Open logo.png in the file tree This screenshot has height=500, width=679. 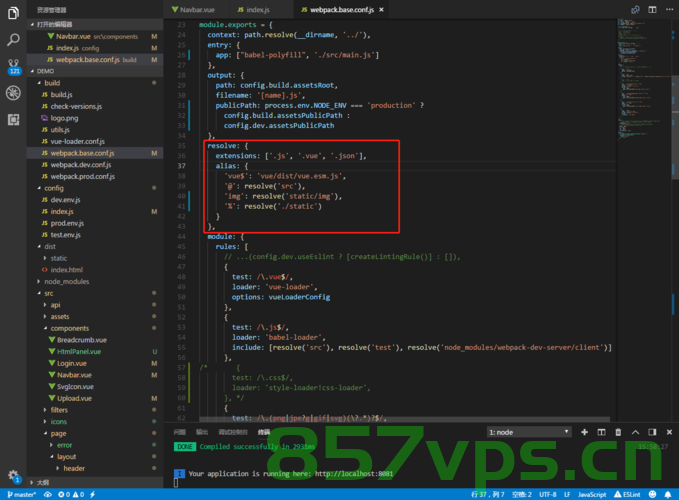(95, 118)
